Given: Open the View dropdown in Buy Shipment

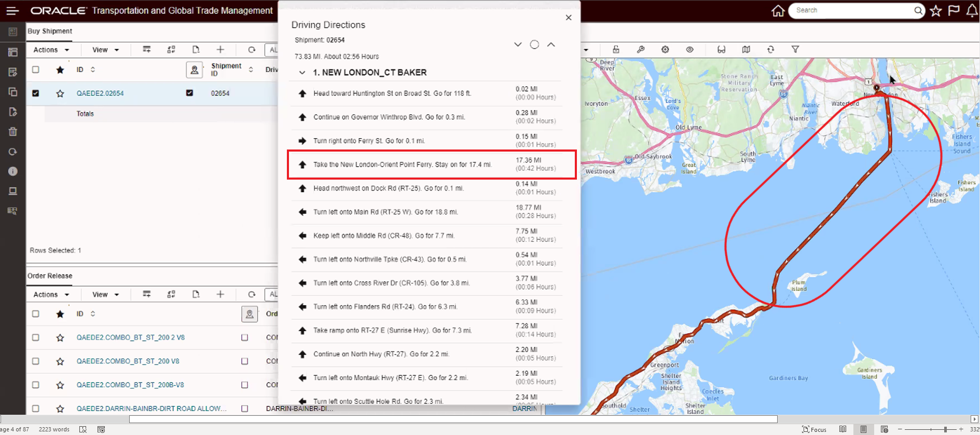Looking at the screenshot, I should [106, 50].
